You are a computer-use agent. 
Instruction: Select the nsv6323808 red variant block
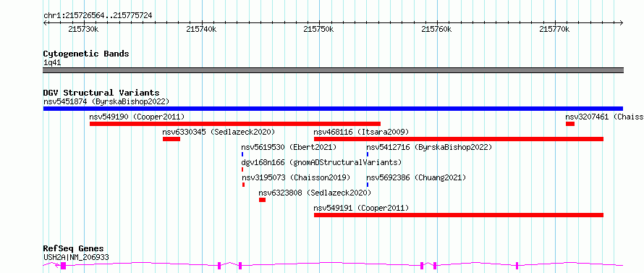(x=262, y=200)
